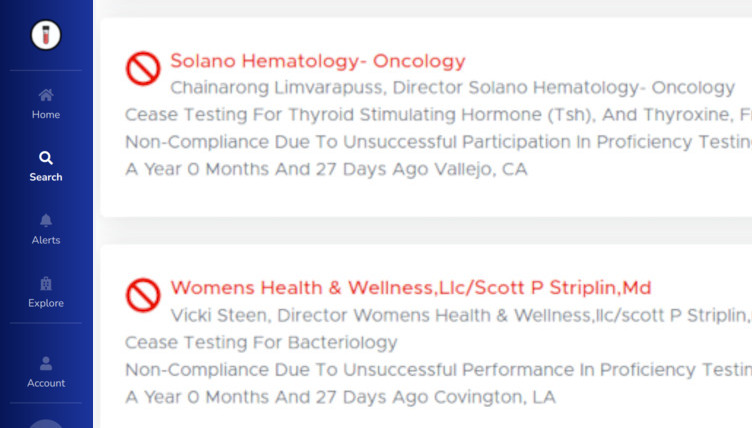Open Account person icon

point(46,363)
